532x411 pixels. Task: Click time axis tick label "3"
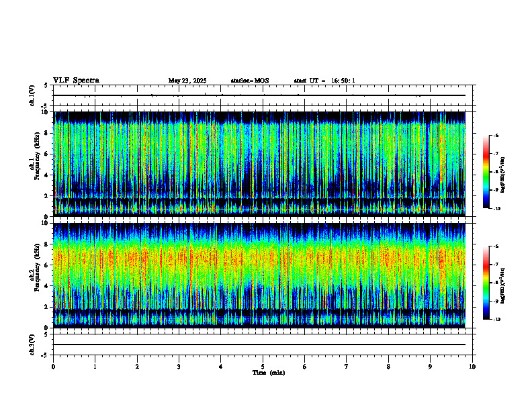(x=179, y=367)
